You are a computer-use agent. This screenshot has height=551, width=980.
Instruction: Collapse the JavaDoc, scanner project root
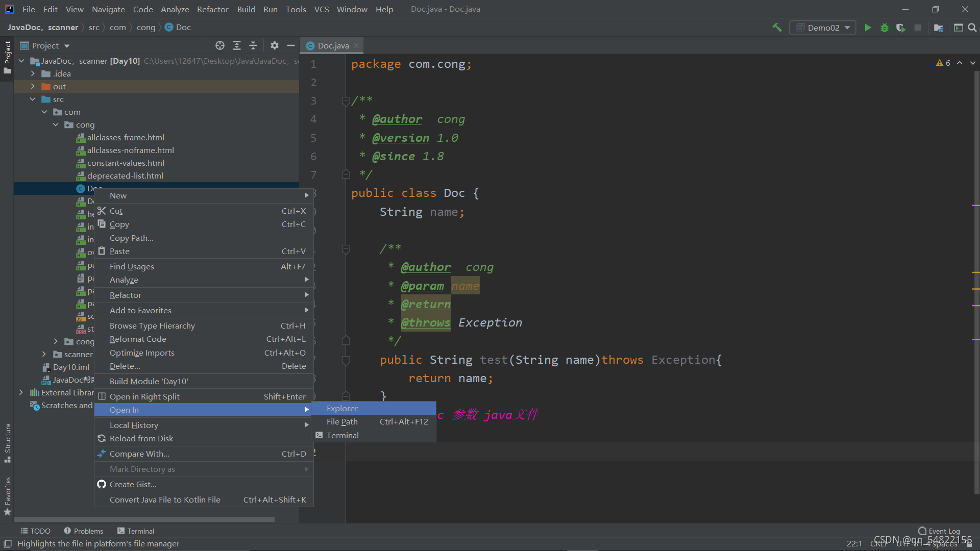click(21, 61)
